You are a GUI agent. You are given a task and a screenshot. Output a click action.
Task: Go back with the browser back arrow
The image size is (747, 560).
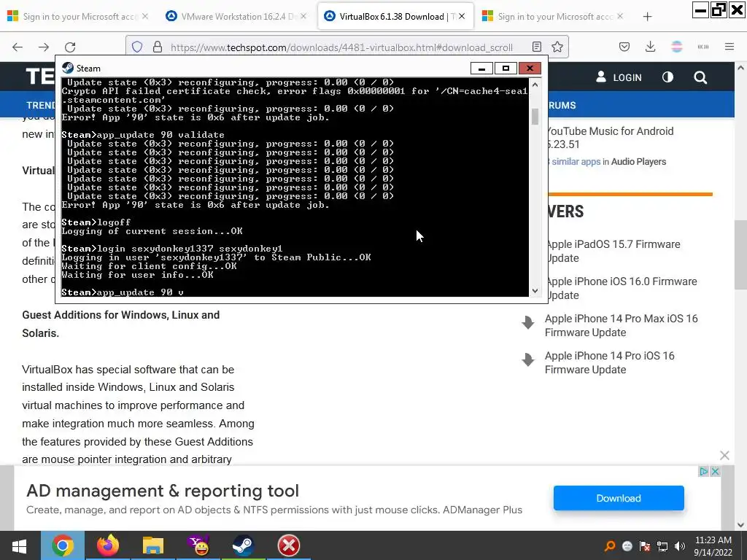[18, 47]
